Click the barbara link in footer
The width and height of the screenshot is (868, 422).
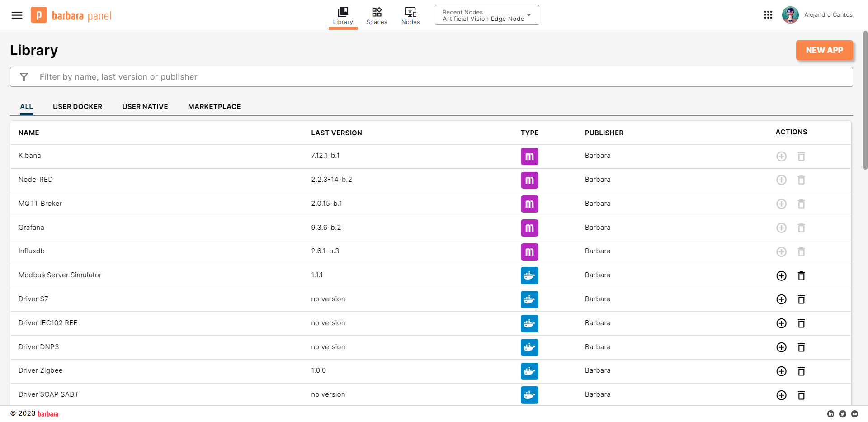point(48,414)
